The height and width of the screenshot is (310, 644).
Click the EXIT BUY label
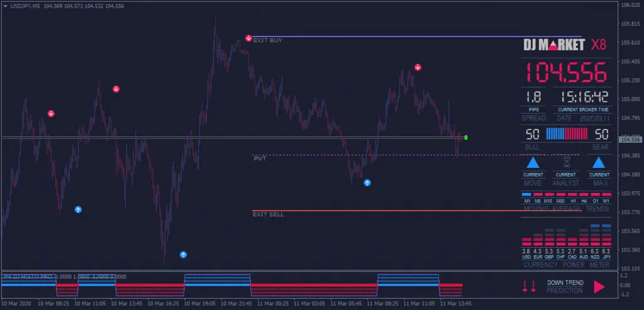[x=267, y=40]
